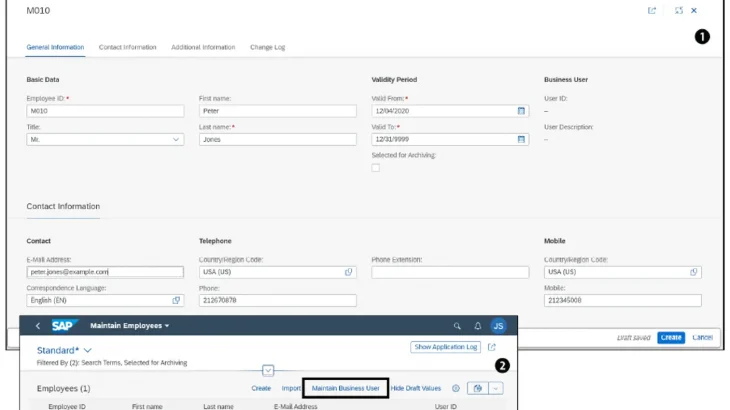Open table settings gear icon
The width and height of the screenshot is (730, 410).
click(x=455, y=388)
